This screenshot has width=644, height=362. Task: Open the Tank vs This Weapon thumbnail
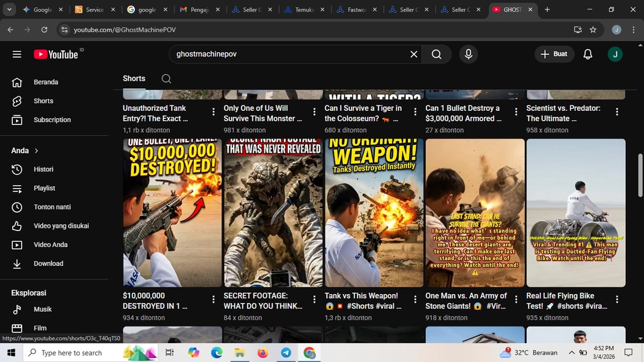(x=374, y=213)
